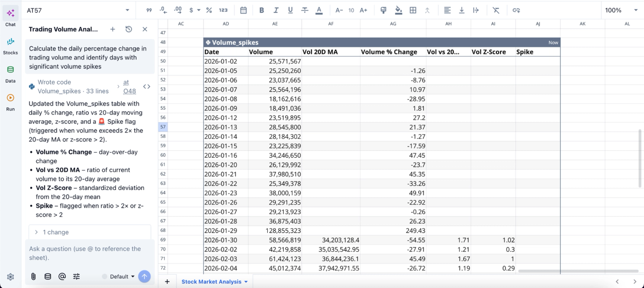Toggle quote text format icon
Viewport: 644px width, 288px height.
pos(149,10)
